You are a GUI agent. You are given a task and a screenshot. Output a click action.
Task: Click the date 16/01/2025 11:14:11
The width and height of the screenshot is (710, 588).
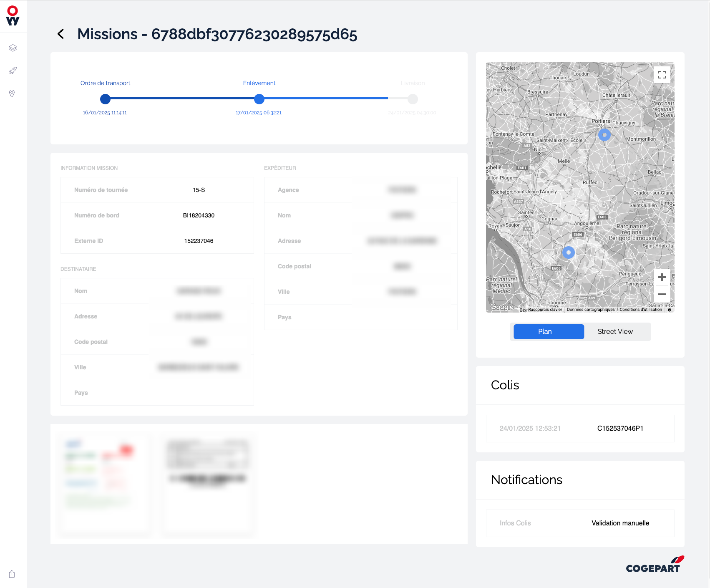(105, 113)
